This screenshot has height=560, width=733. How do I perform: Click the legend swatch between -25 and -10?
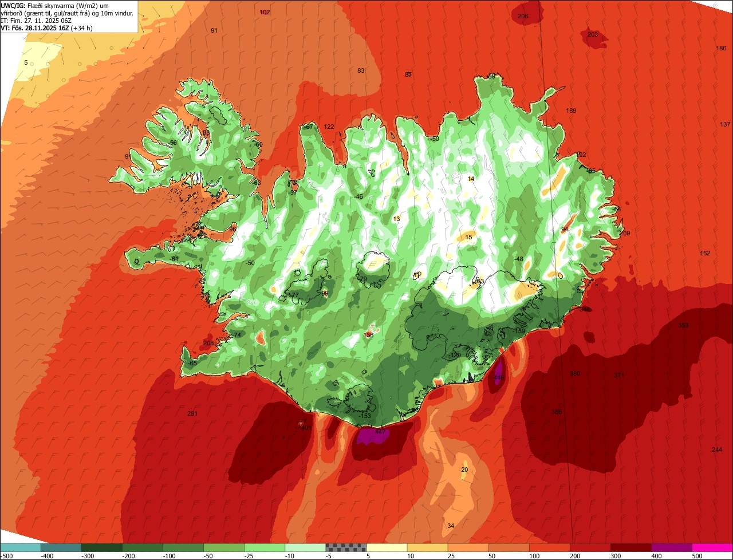265,547
